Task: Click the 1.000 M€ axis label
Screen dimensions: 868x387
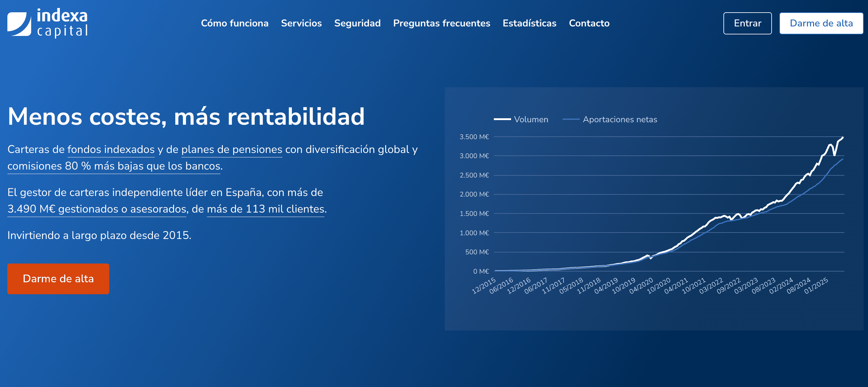Action: coord(474,233)
